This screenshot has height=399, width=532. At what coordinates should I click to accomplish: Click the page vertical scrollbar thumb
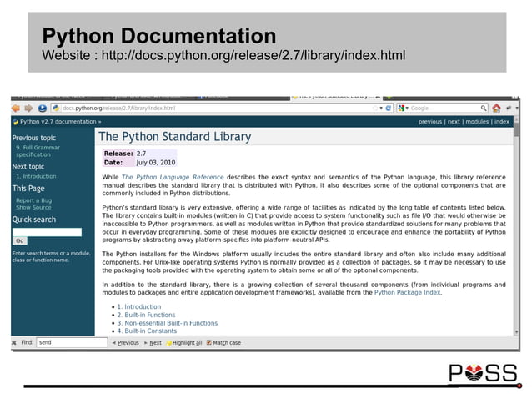pyautogui.click(x=516, y=129)
